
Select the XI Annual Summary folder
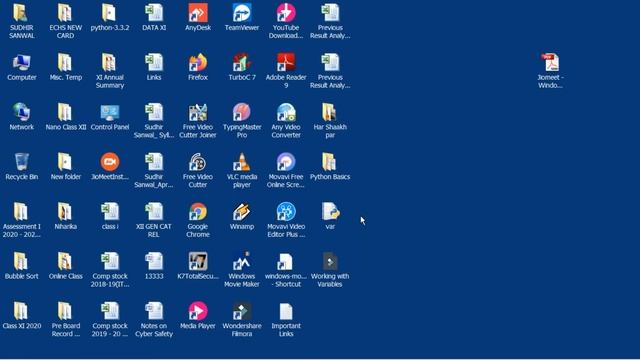click(x=110, y=63)
